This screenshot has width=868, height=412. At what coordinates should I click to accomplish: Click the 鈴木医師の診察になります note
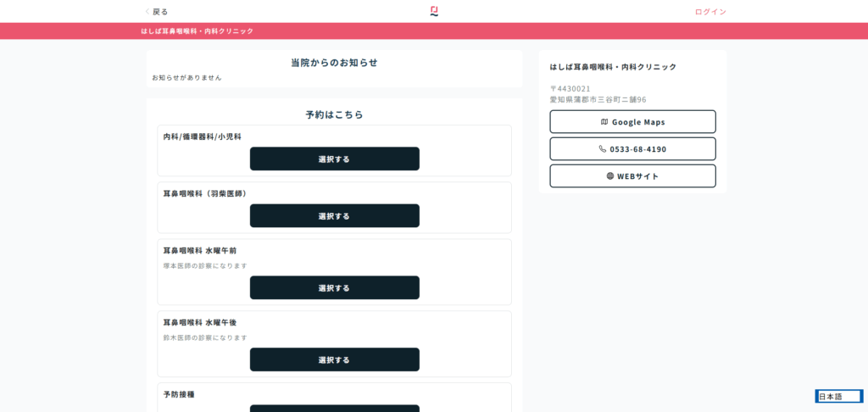point(205,337)
